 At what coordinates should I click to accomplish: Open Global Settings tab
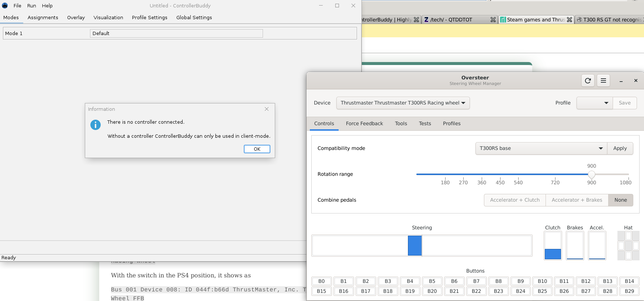194,17
